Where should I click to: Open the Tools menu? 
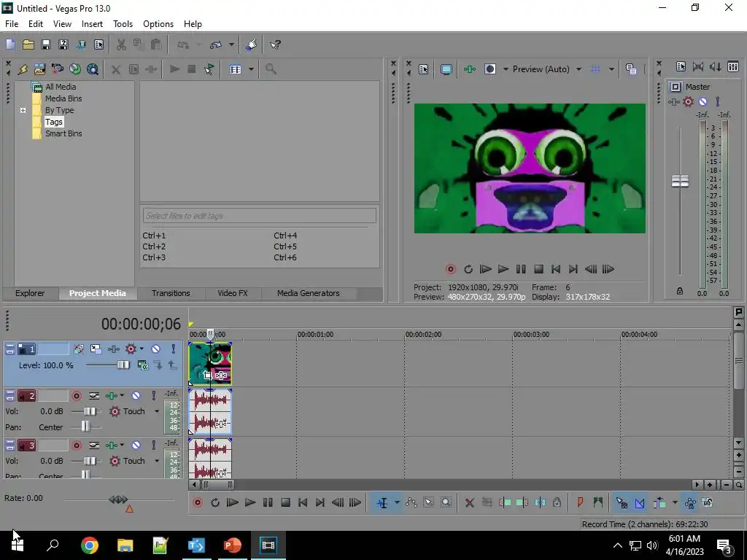coord(123,24)
